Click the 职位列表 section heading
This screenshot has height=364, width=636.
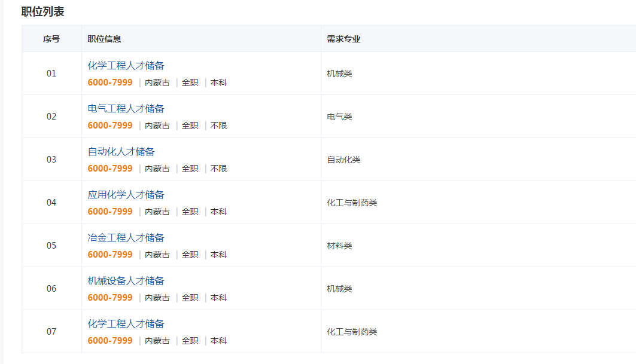pyautogui.click(x=42, y=11)
